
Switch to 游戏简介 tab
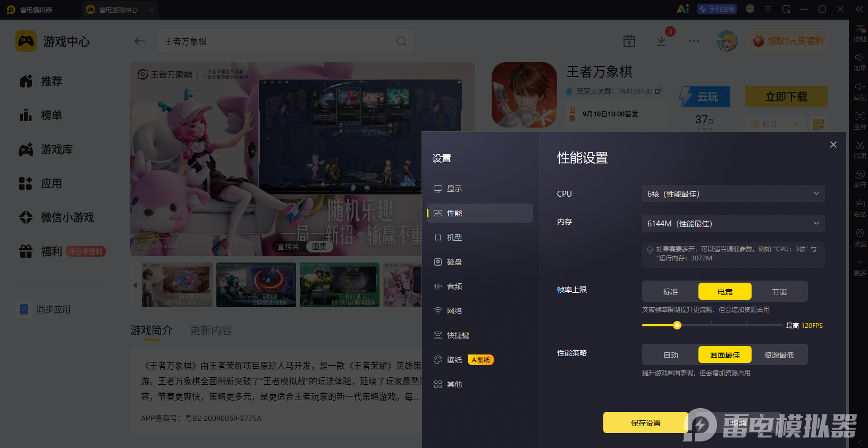(x=151, y=330)
